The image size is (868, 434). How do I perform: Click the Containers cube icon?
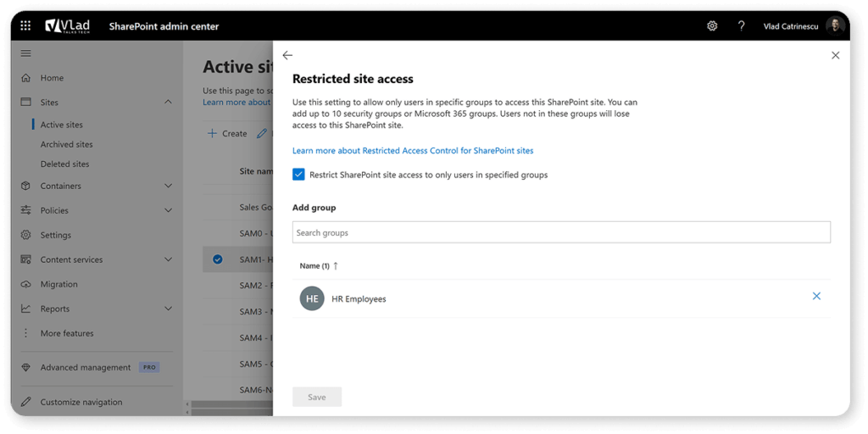tap(25, 186)
